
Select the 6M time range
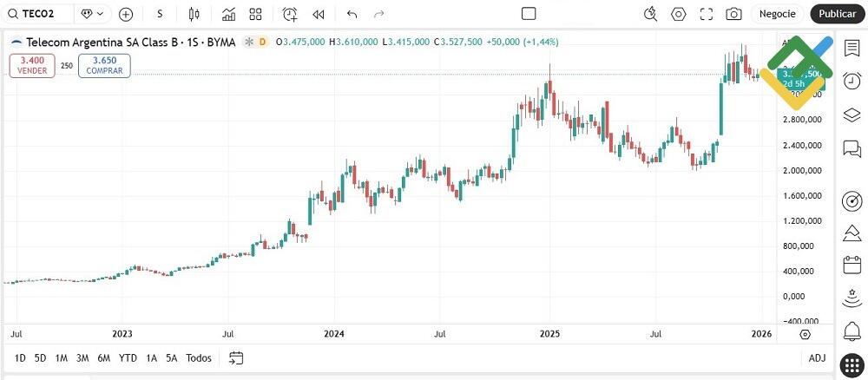(104, 357)
